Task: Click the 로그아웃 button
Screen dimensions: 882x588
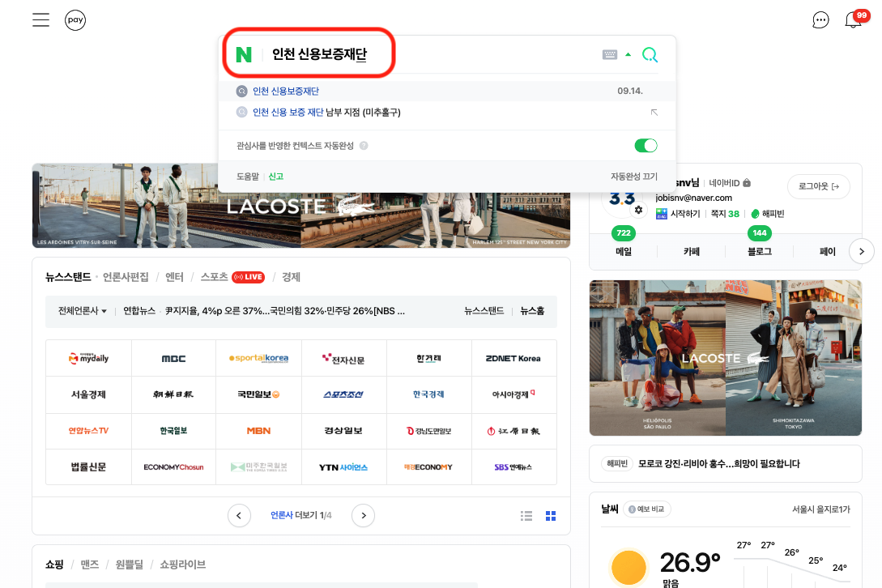Action: [818, 186]
